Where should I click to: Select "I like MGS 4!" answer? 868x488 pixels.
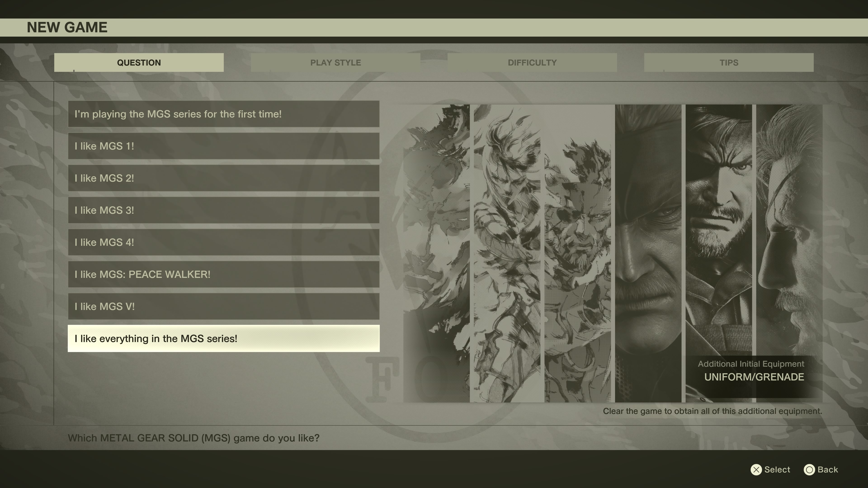point(223,242)
